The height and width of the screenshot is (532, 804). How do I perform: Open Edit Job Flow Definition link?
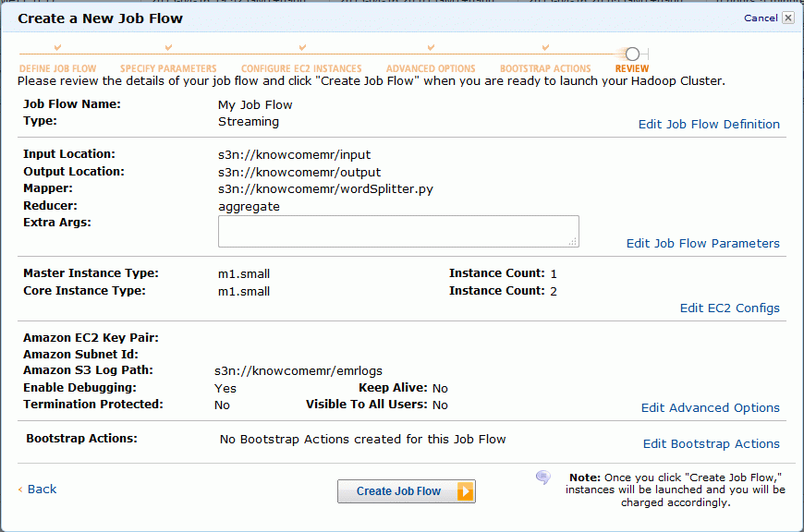pos(709,124)
